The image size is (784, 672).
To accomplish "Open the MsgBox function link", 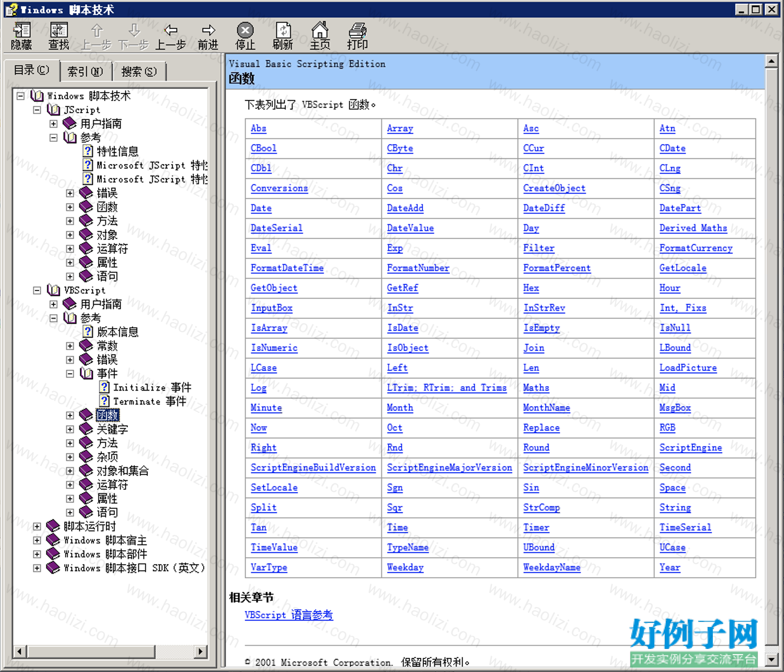I will click(675, 408).
